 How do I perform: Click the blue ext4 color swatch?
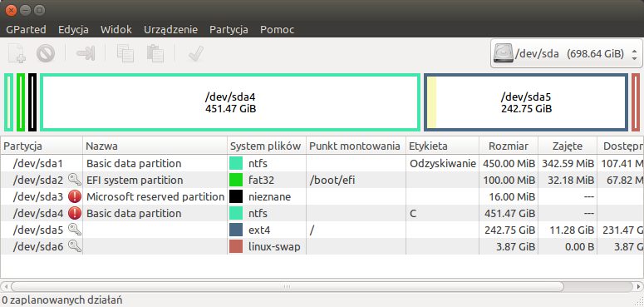point(236,230)
